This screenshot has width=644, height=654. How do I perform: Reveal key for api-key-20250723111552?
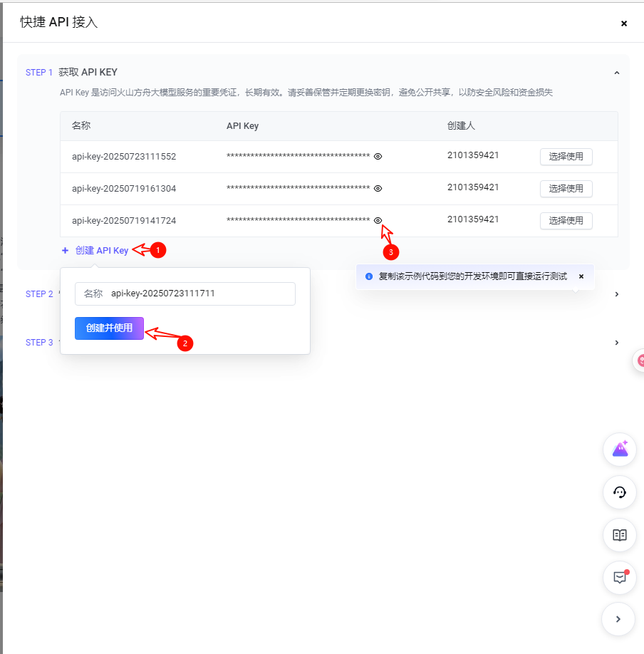tap(378, 156)
